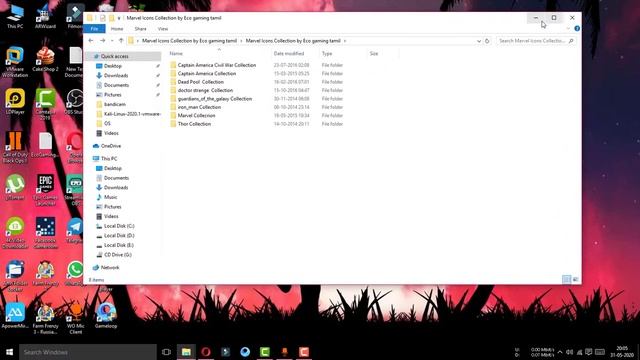Open the recent locations dropdown arrow
This screenshot has height=360, width=640.
(112, 41)
